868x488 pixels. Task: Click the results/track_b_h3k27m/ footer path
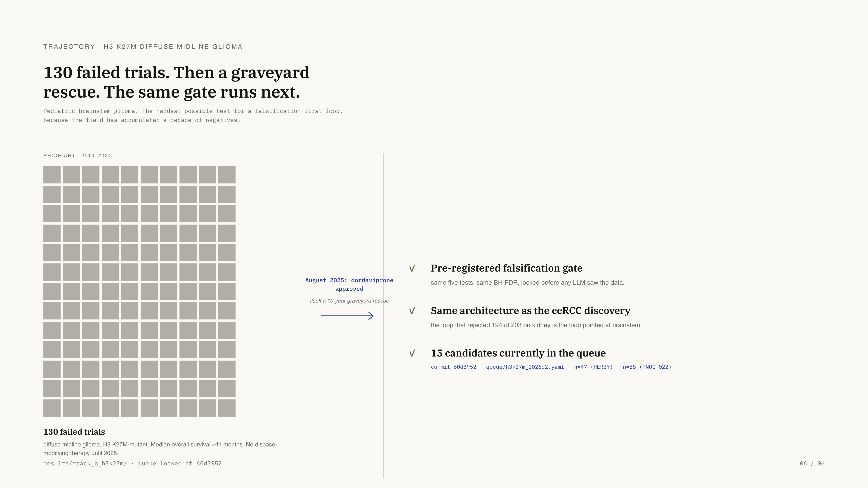pyautogui.click(x=85, y=463)
